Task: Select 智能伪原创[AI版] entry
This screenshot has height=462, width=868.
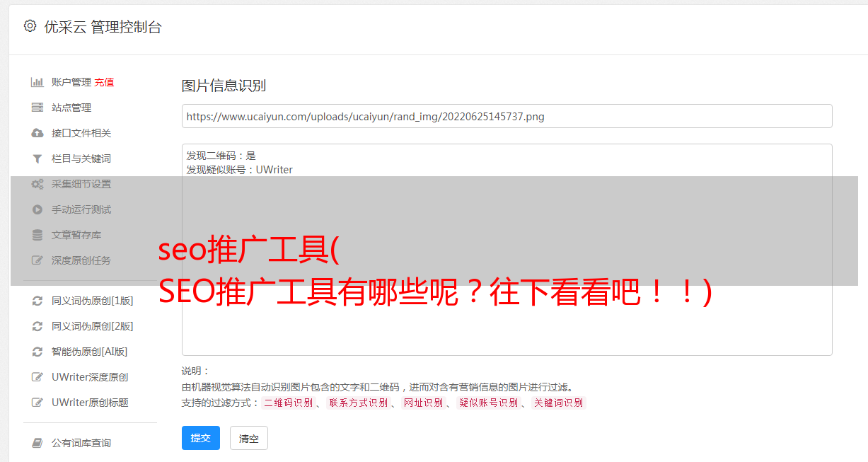Action: (89, 352)
